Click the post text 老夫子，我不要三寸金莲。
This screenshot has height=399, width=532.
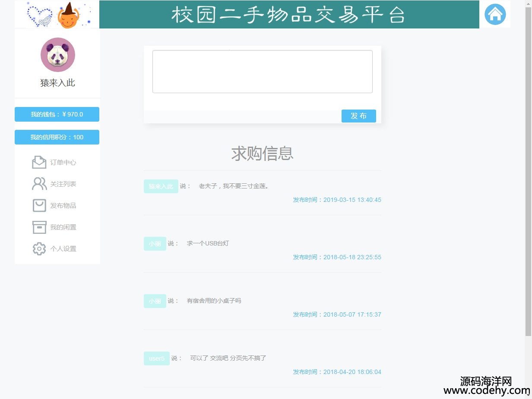(x=234, y=186)
